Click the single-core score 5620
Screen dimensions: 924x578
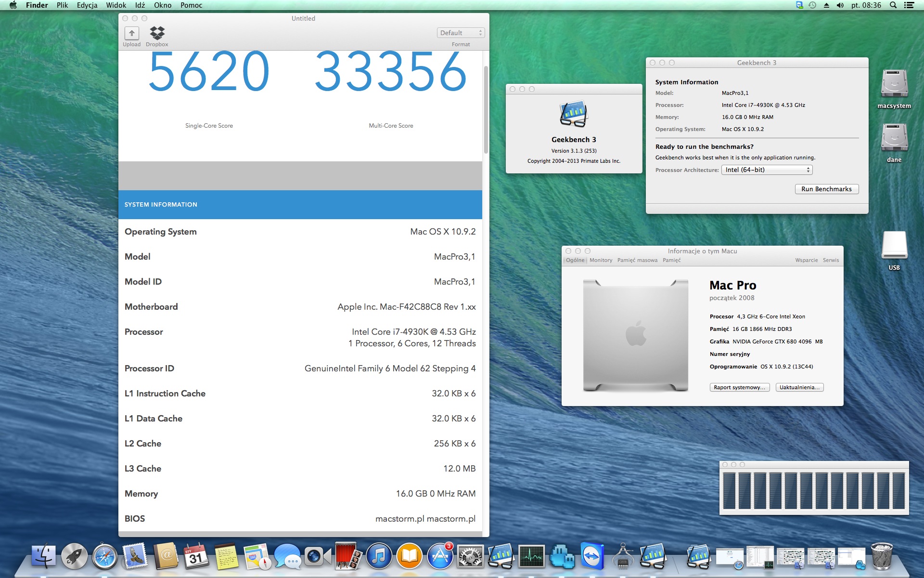209,71
